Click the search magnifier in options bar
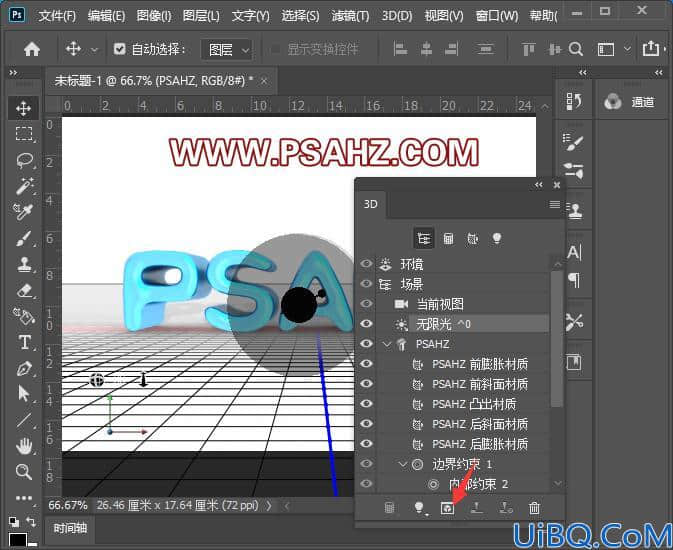The image size is (673, 550). (576, 49)
